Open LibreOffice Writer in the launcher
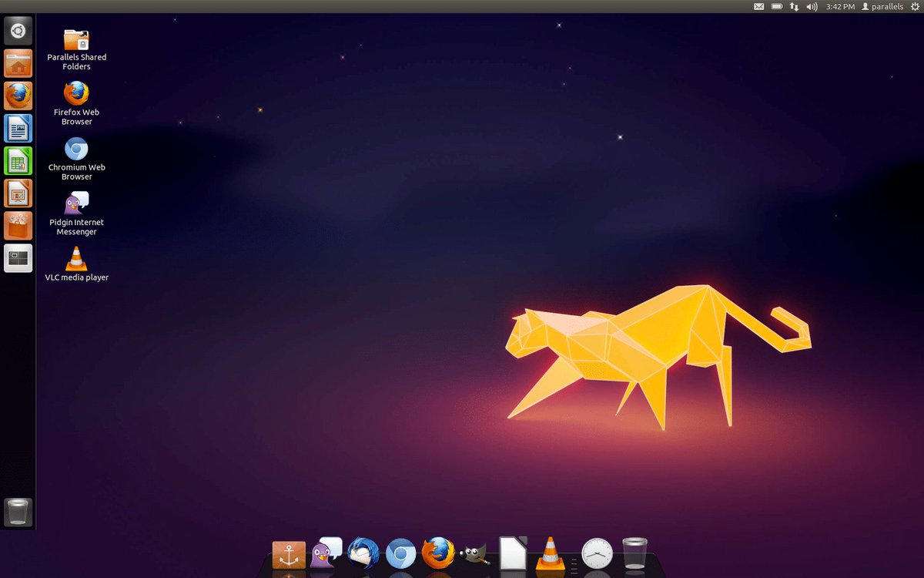 pyautogui.click(x=18, y=128)
